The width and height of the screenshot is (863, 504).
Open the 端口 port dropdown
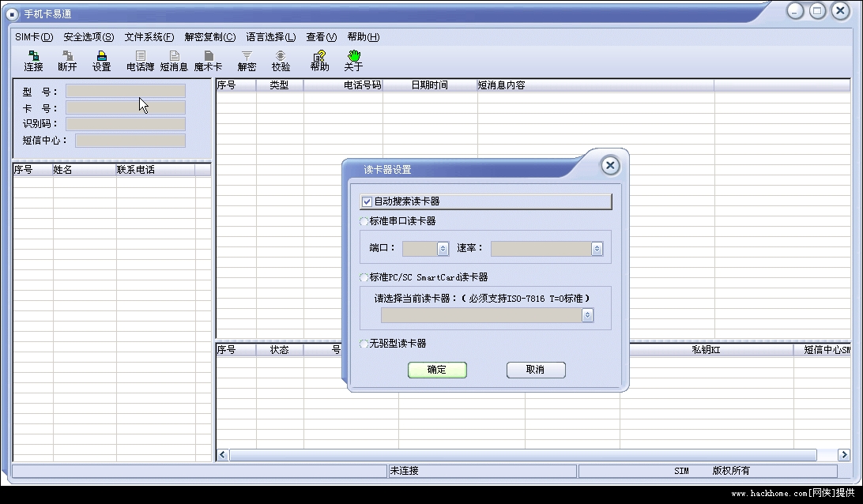[x=443, y=249]
